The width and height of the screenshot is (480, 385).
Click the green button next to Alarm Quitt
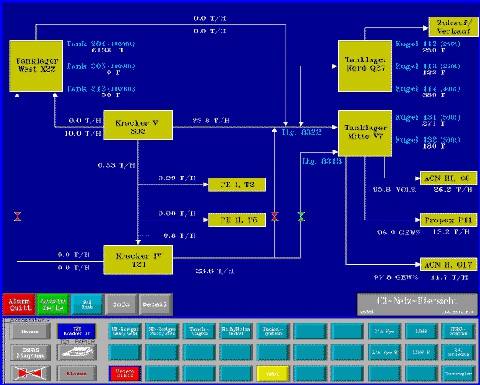click(x=53, y=305)
